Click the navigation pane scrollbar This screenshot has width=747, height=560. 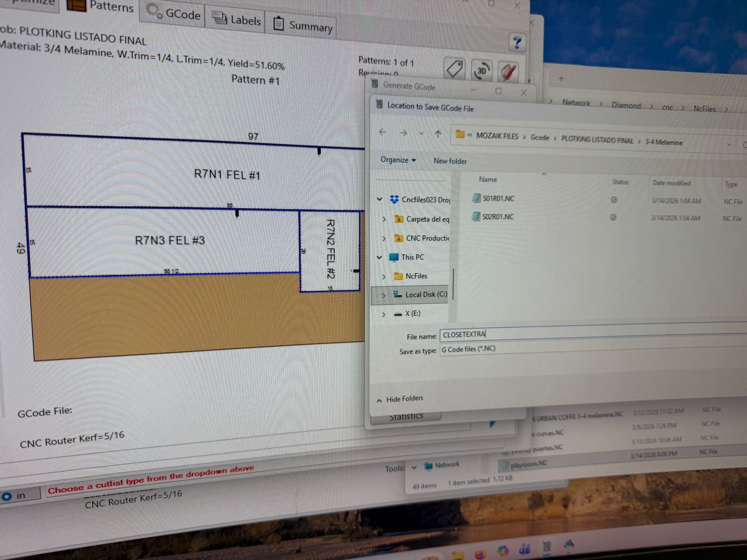coord(453,283)
